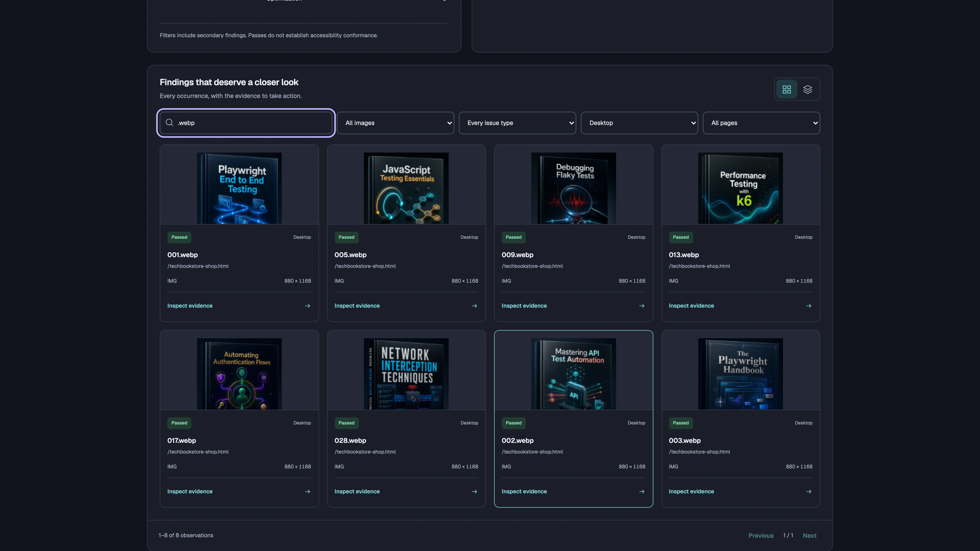980x551 pixels.
Task: Click the arrow icon on 005.webp card
Action: pos(474,306)
